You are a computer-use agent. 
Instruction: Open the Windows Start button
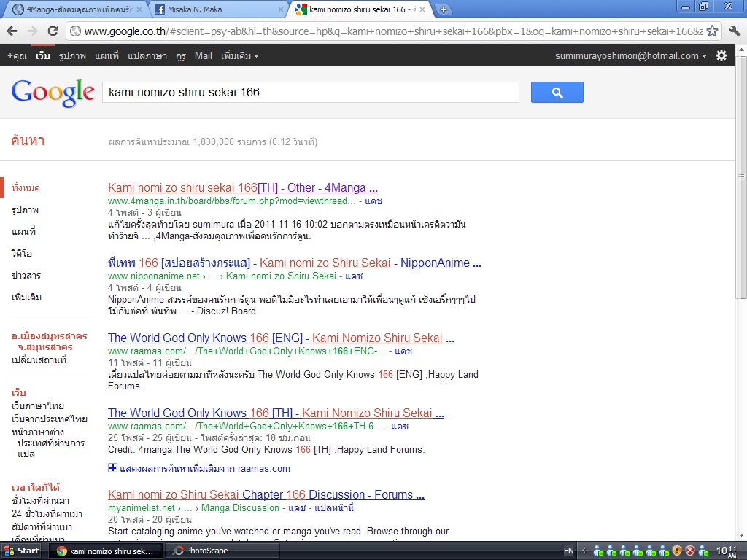click(x=21, y=551)
